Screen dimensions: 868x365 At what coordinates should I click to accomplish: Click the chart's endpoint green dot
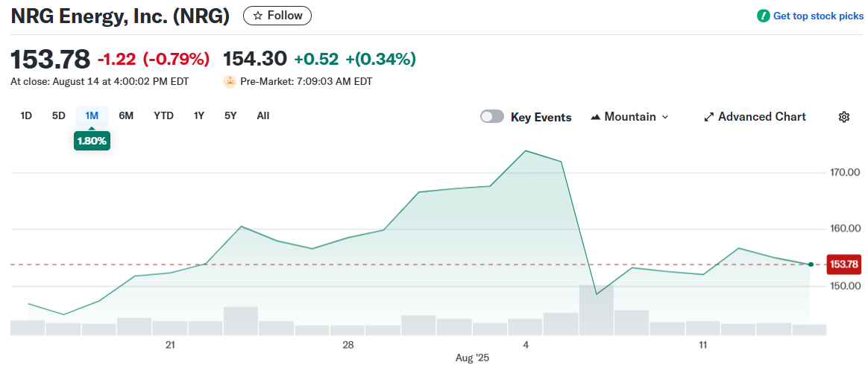pos(811,265)
